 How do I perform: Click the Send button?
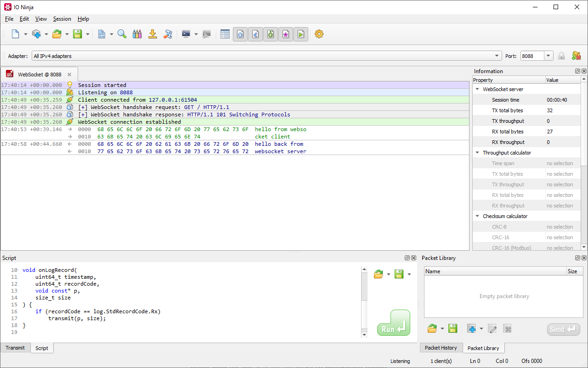(564, 329)
